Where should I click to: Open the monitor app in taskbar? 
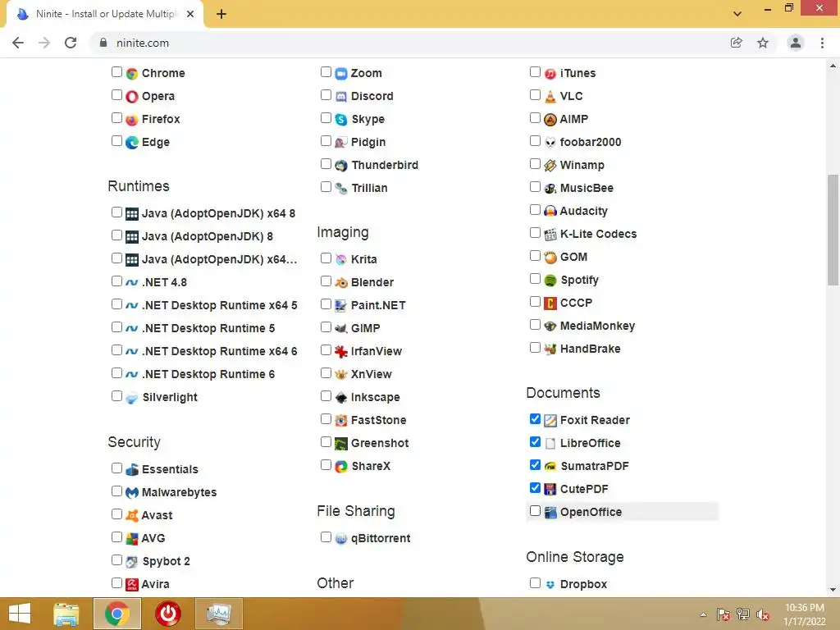[x=218, y=614]
